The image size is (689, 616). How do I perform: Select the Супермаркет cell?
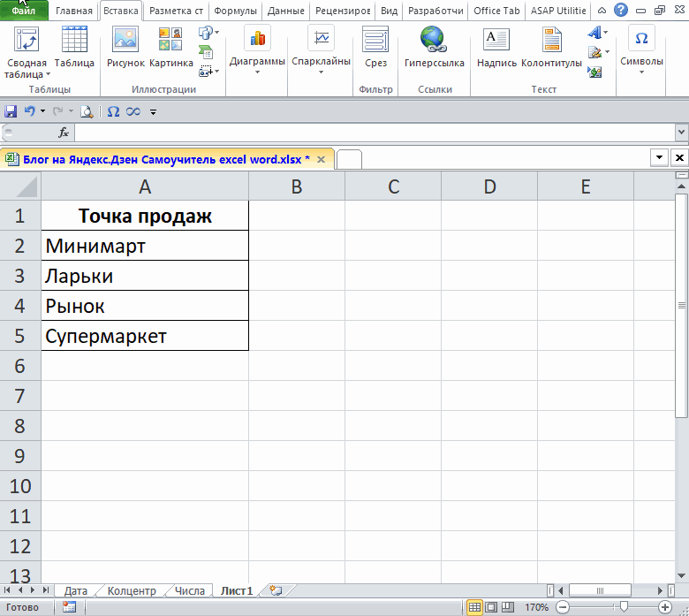(145, 336)
